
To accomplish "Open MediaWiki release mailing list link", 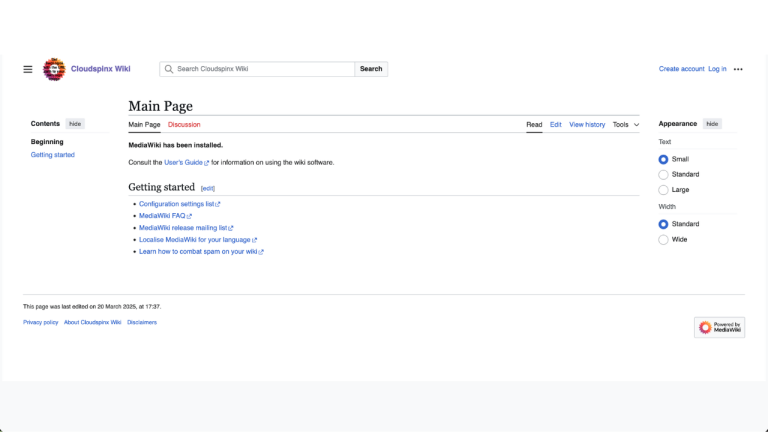I will 183,228.
